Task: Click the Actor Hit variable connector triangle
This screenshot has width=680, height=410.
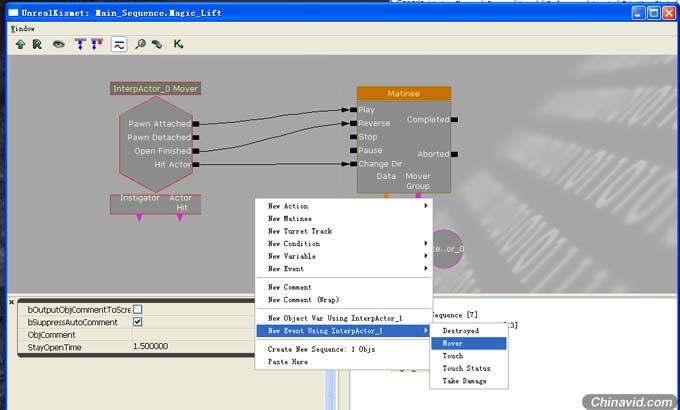Action: (x=180, y=218)
